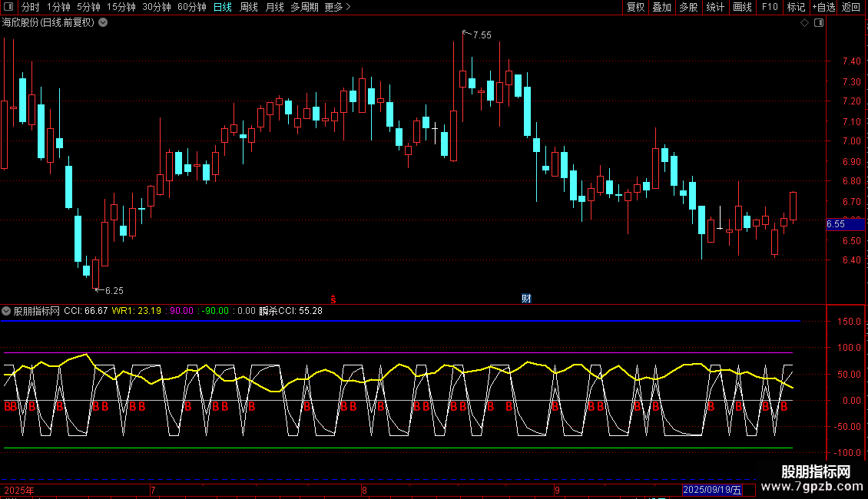Expand the 海欣股份 chart title dropdown
This screenshot has height=499, width=868.
(103, 23)
